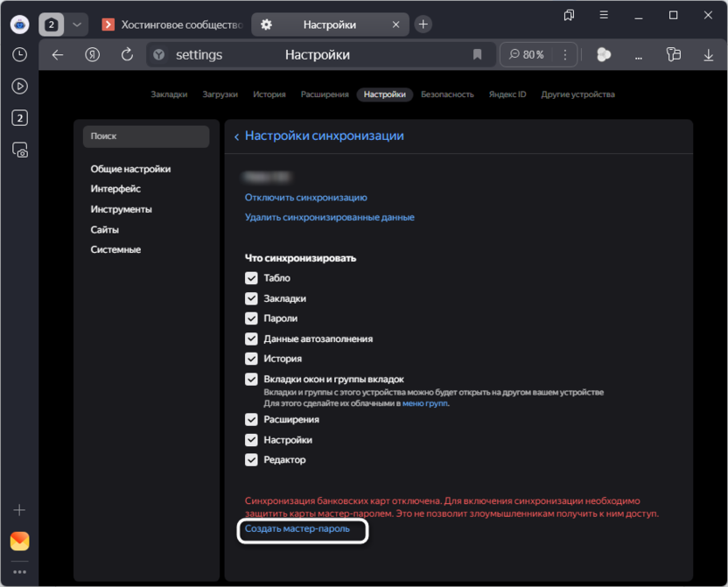
Task: Uncheck the Данные автозаполнения checkbox
Action: [x=251, y=339]
